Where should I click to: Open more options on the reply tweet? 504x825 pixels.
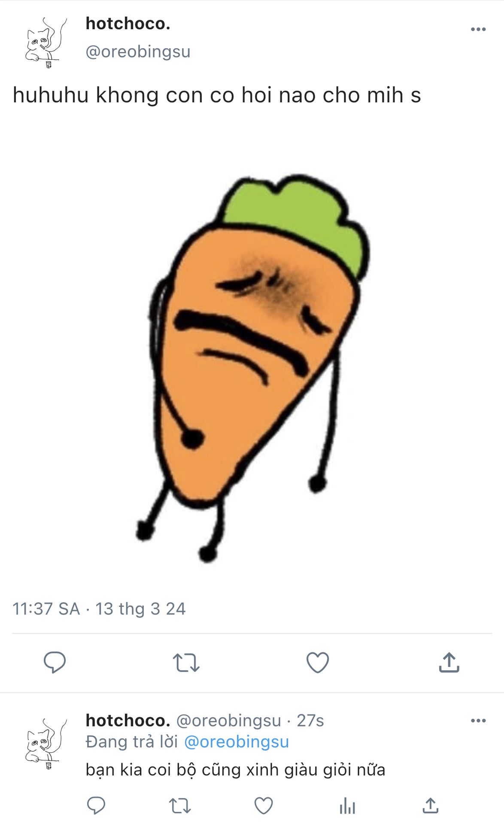point(478,721)
